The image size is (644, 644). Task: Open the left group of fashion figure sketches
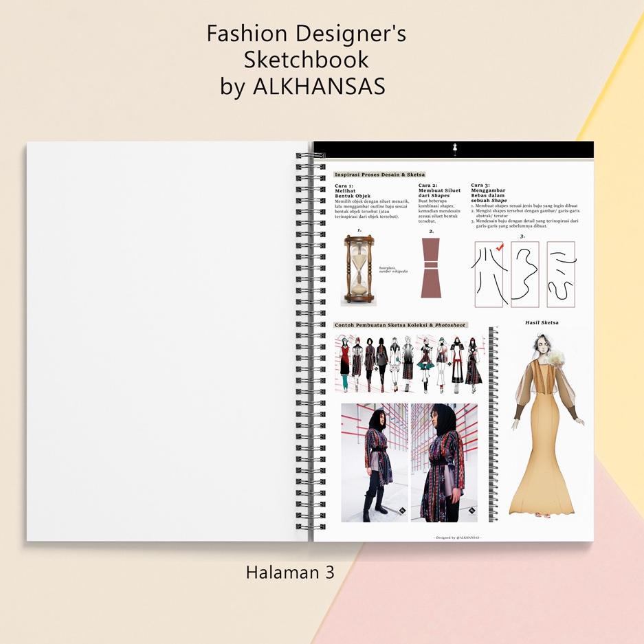pyautogui.click(x=375, y=364)
